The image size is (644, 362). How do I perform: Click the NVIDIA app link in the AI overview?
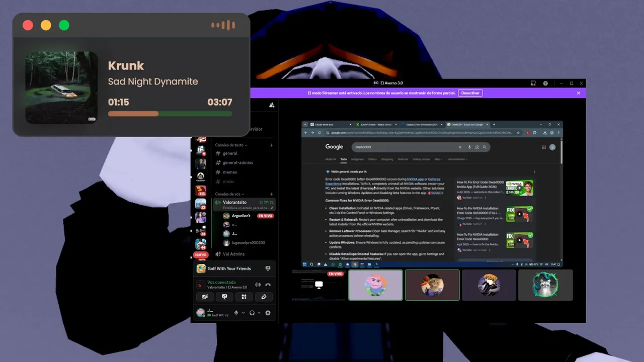(x=415, y=179)
